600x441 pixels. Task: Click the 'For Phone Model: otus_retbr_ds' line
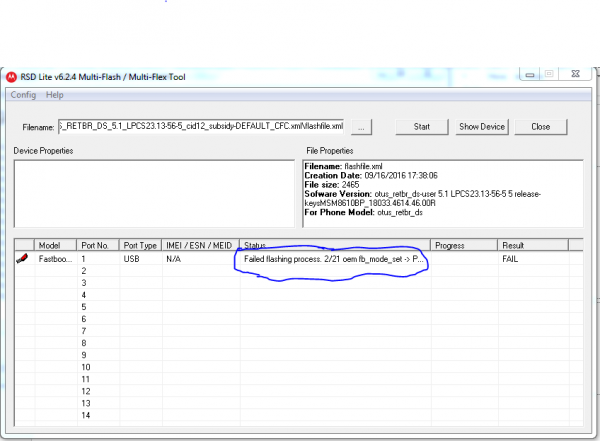(x=364, y=212)
